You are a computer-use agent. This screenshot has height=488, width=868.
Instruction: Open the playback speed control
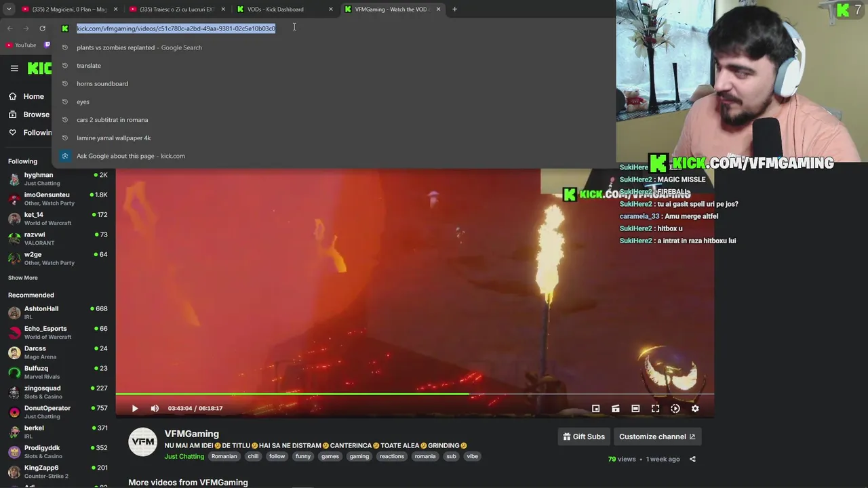(675, 409)
